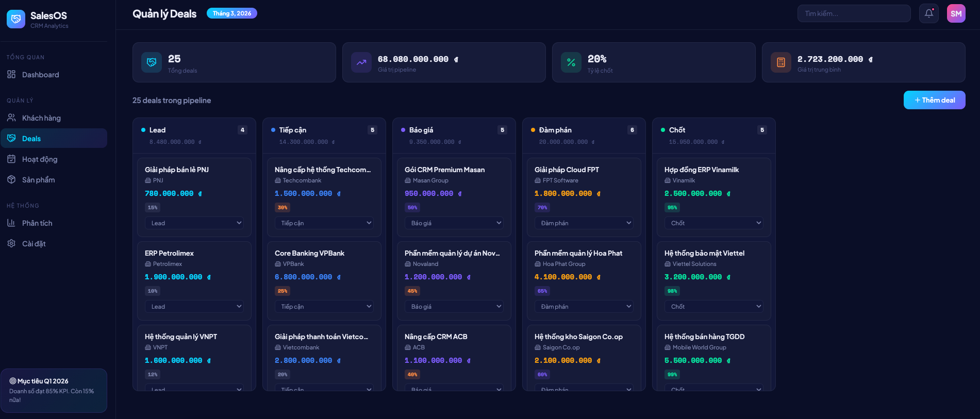980x419 pixels.
Task: Click the Thêm deal button
Action: (x=934, y=100)
